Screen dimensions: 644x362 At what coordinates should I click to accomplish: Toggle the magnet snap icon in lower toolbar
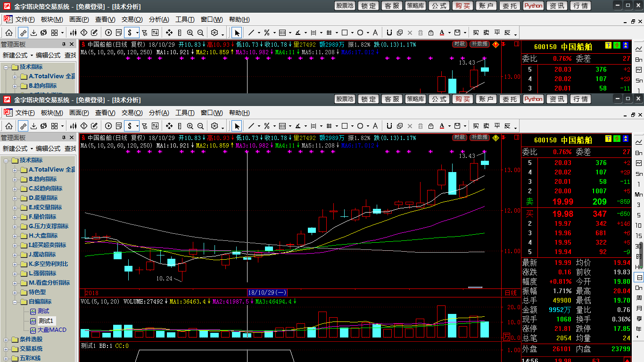coord(389,126)
